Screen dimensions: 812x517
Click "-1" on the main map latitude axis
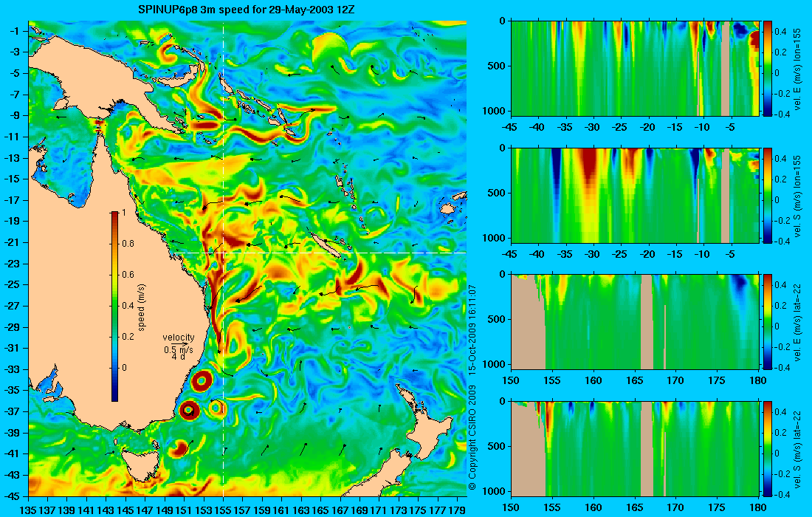(15, 30)
